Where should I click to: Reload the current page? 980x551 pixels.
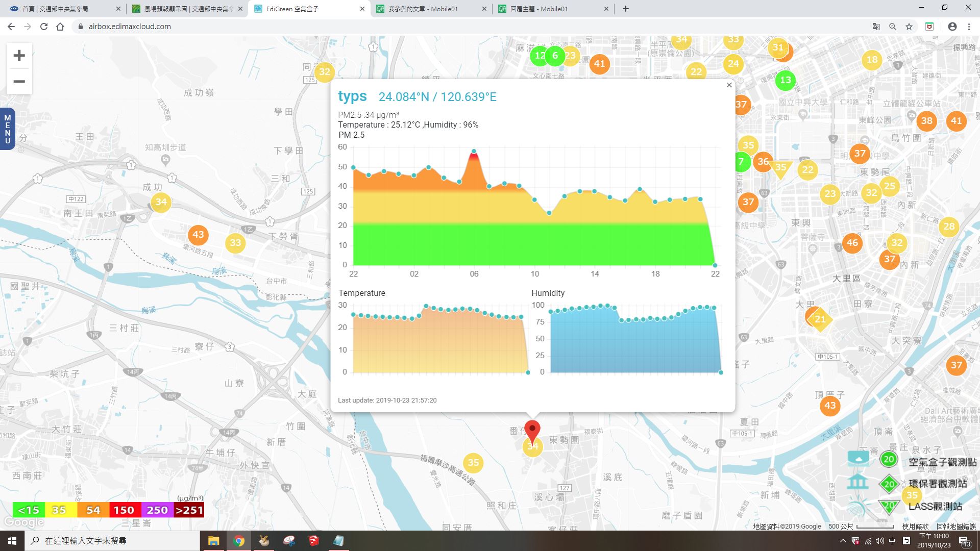44,27
